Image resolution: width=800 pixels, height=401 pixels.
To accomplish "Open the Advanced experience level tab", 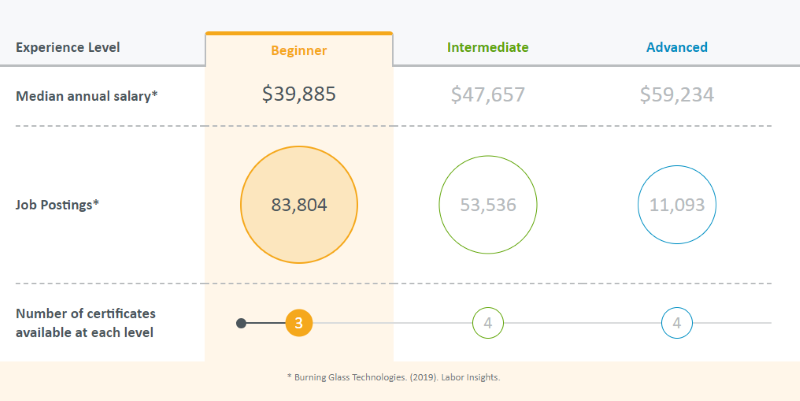I will pyautogui.click(x=677, y=47).
